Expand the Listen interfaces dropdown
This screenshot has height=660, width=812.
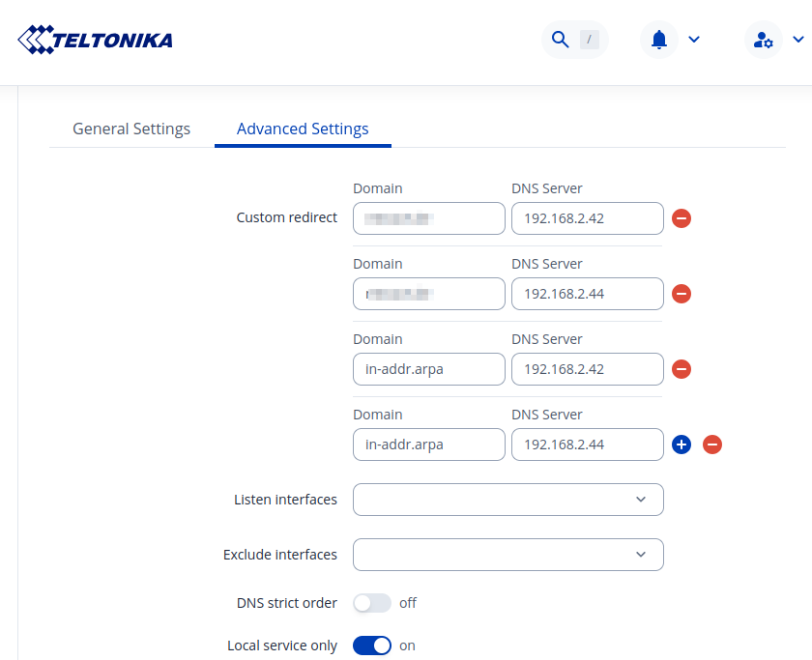click(x=508, y=500)
